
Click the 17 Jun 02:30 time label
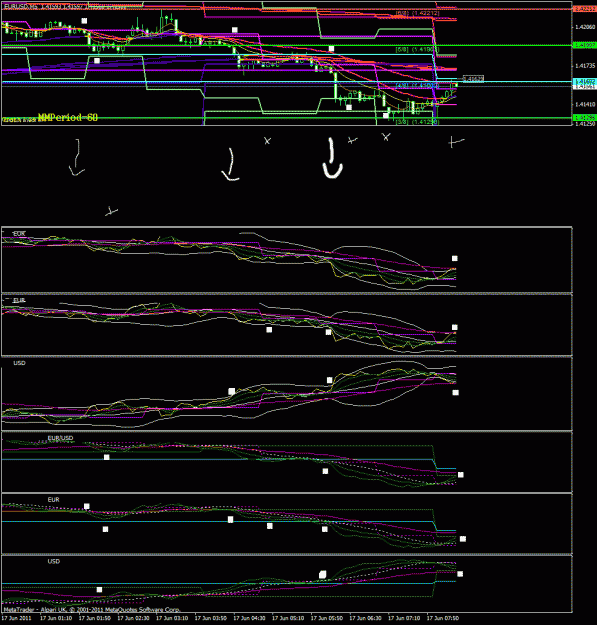134,618
